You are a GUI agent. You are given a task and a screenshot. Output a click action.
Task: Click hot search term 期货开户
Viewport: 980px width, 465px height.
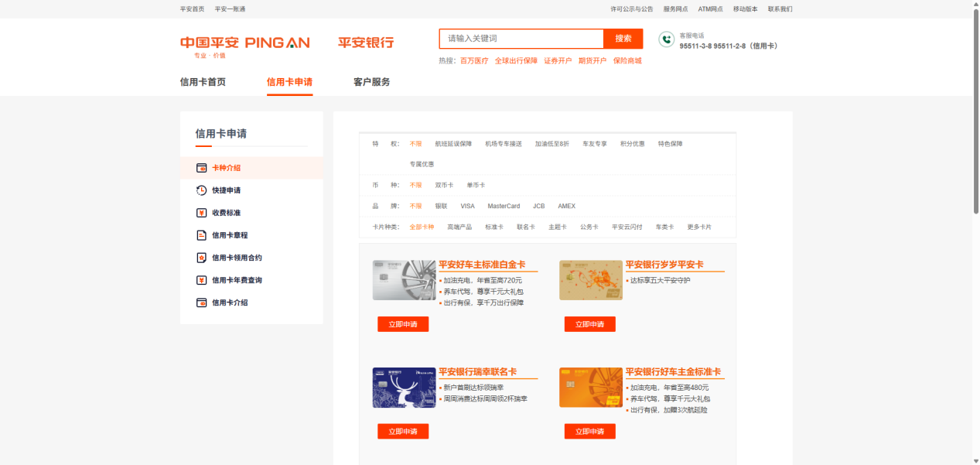592,60
